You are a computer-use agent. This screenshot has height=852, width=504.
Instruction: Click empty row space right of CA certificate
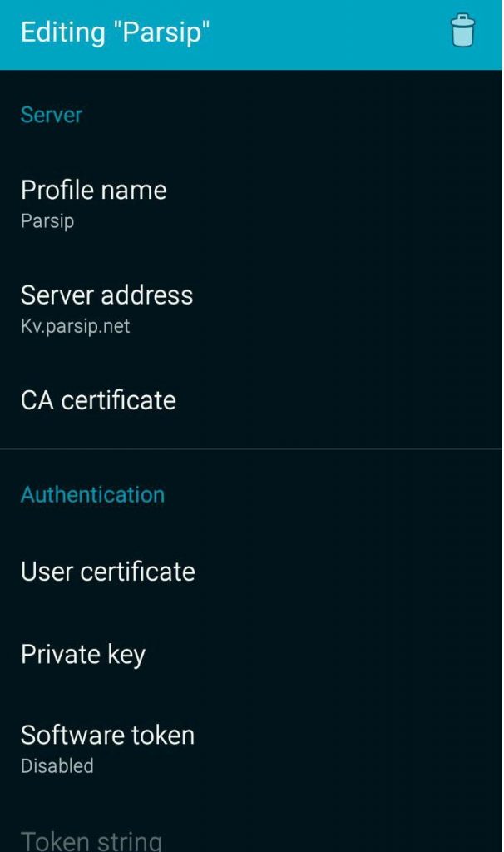coord(349,400)
